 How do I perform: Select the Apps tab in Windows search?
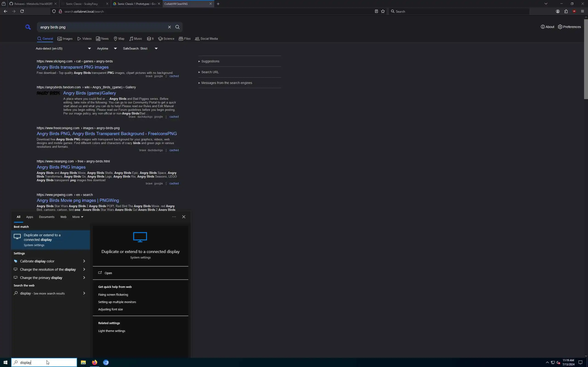pyautogui.click(x=30, y=217)
